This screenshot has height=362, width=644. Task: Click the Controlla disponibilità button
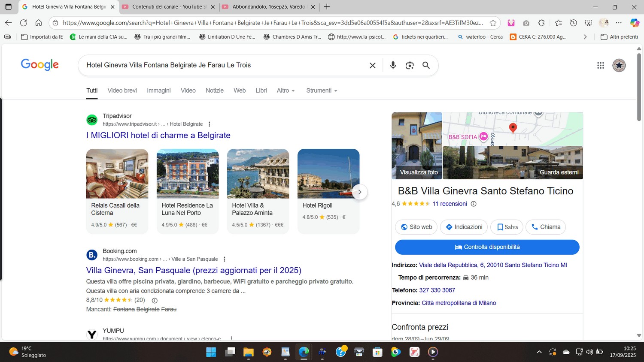point(487,247)
